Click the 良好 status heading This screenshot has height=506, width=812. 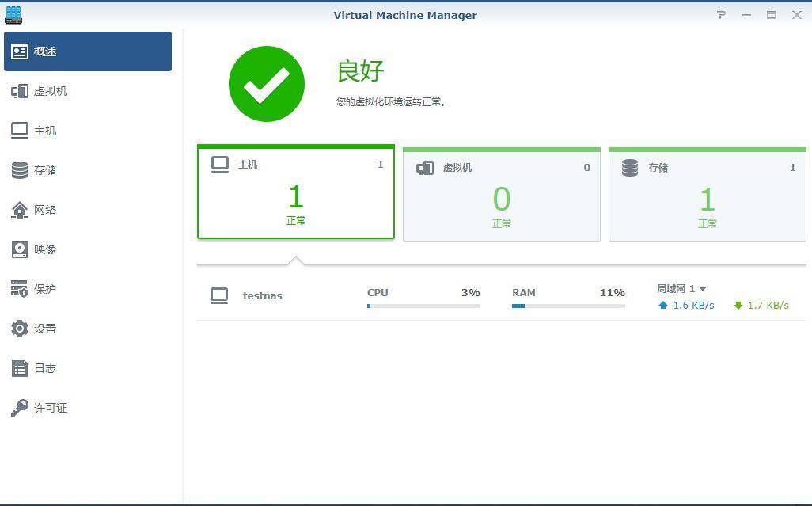pos(360,71)
